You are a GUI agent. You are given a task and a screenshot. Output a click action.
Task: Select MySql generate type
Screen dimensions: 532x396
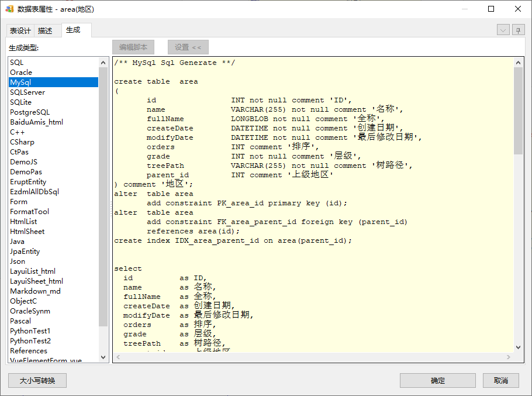[53, 82]
